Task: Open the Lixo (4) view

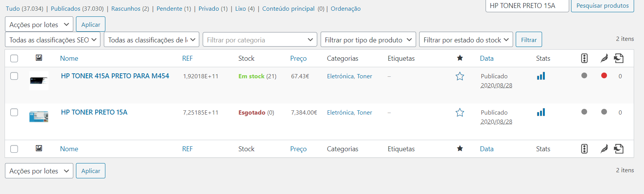Action: click(x=245, y=8)
